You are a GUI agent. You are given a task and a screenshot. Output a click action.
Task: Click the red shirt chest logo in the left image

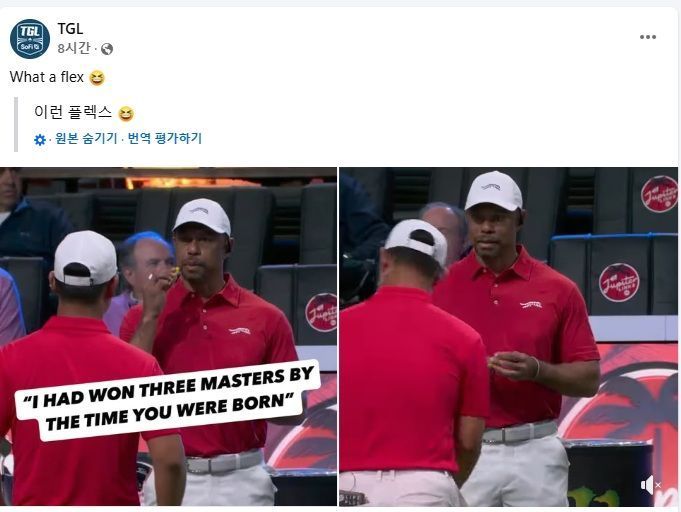[239, 331]
